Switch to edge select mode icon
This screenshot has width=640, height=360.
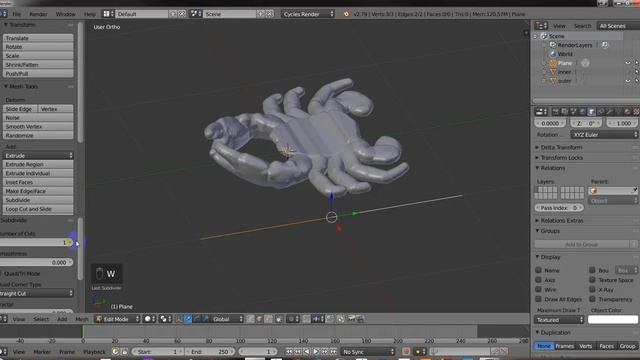tap(259, 319)
